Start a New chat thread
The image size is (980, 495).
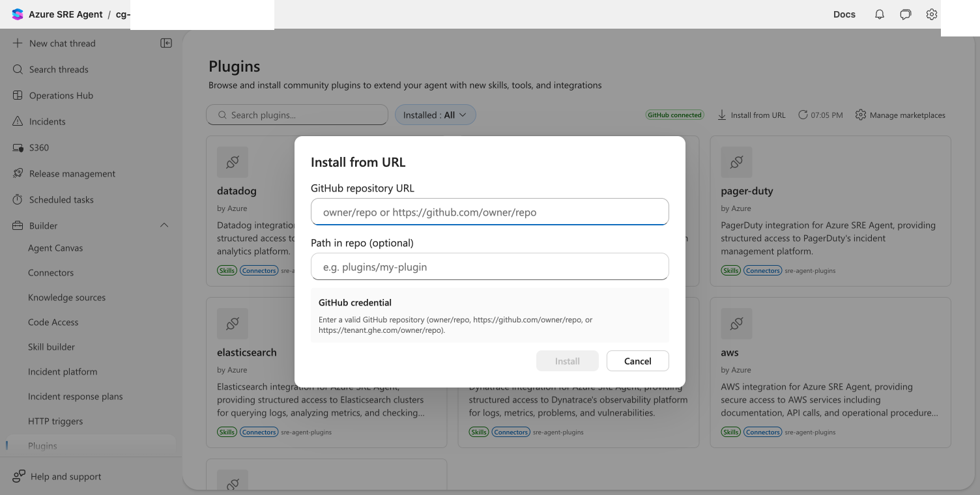(63, 43)
